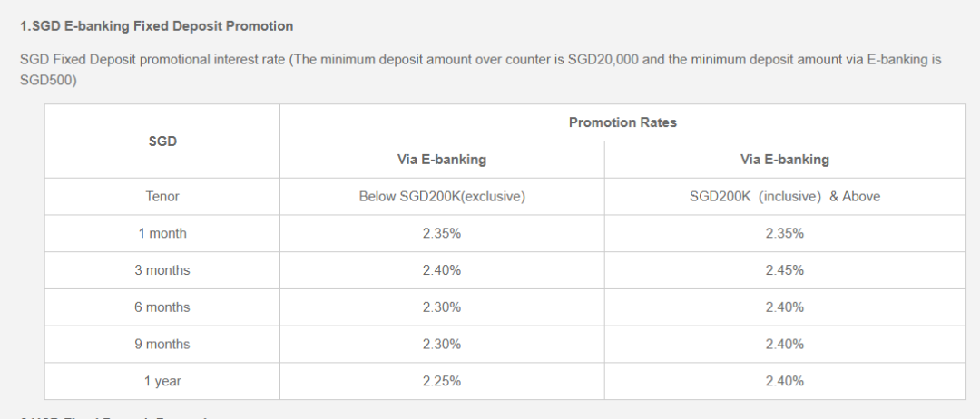Image resolution: width=980 pixels, height=419 pixels.
Task: Click the 2.25% rate for 1 year
Action: pyautogui.click(x=442, y=381)
